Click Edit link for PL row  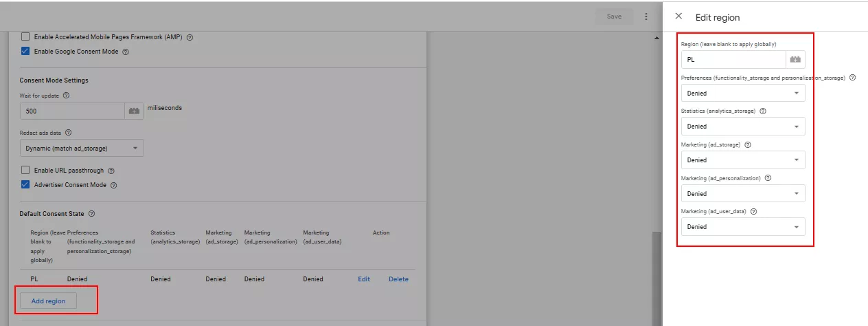pos(364,279)
